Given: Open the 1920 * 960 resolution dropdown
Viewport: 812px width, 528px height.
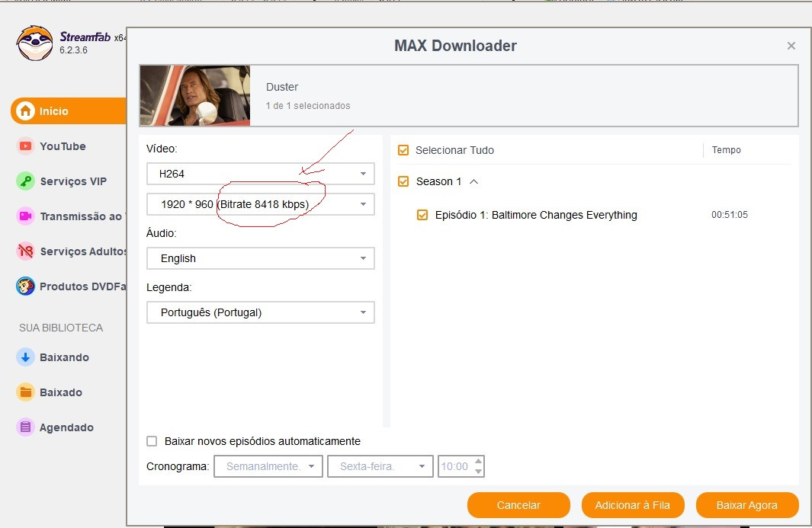Looking at the screenshot, I should (x=261, y=204).
